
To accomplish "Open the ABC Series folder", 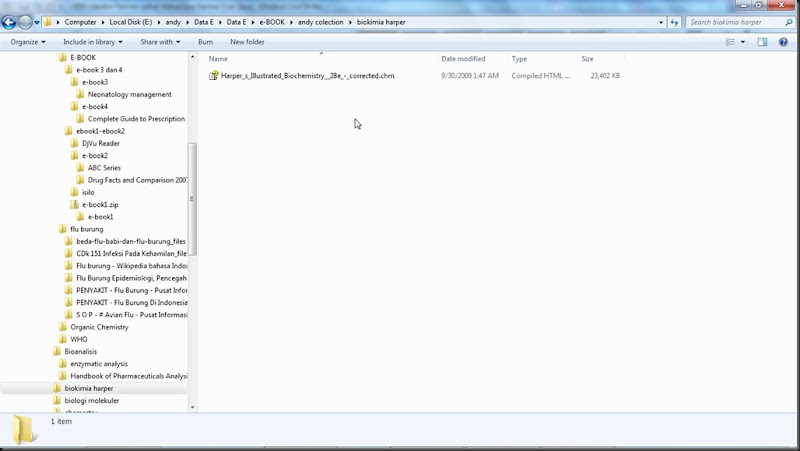I will click(x=104, y=168).
